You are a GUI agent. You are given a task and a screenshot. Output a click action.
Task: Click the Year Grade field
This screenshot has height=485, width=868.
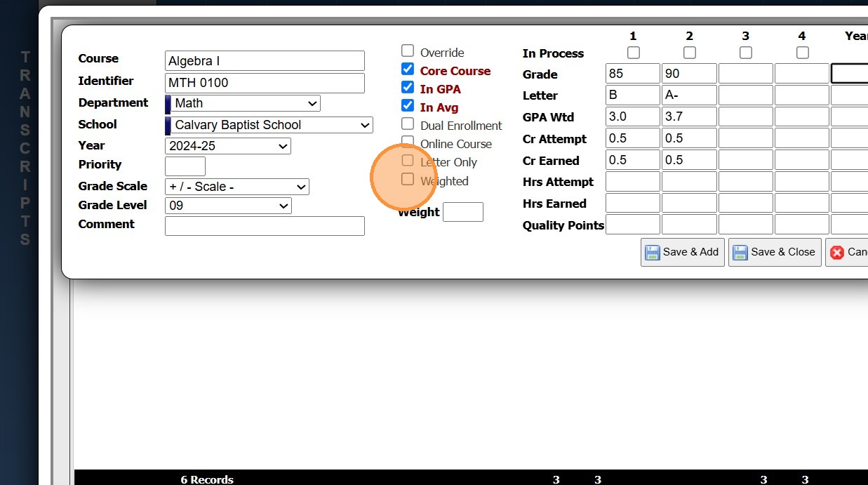[x=850, y=74]
